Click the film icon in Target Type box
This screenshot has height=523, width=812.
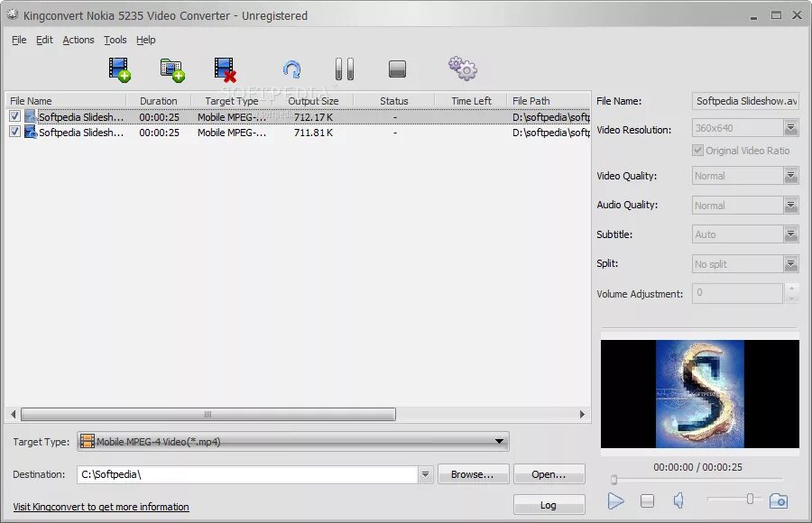point(88,441)
